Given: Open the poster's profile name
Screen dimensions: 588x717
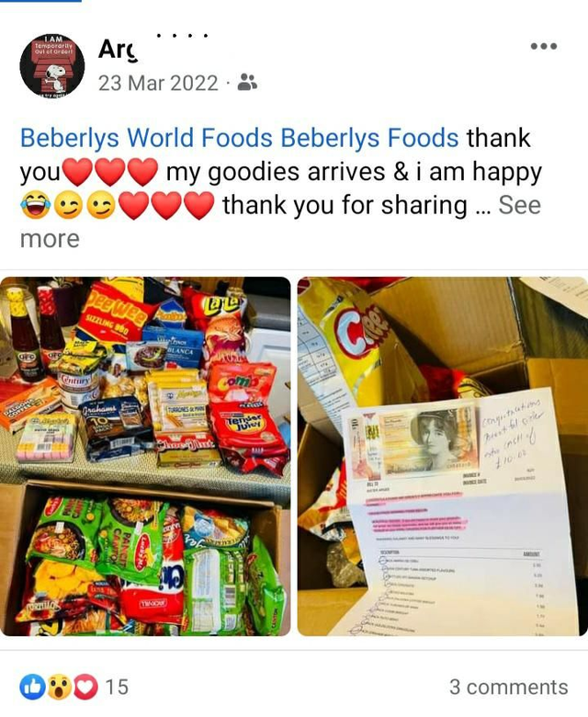Looking at the screenshot, I should pos(118,50).
